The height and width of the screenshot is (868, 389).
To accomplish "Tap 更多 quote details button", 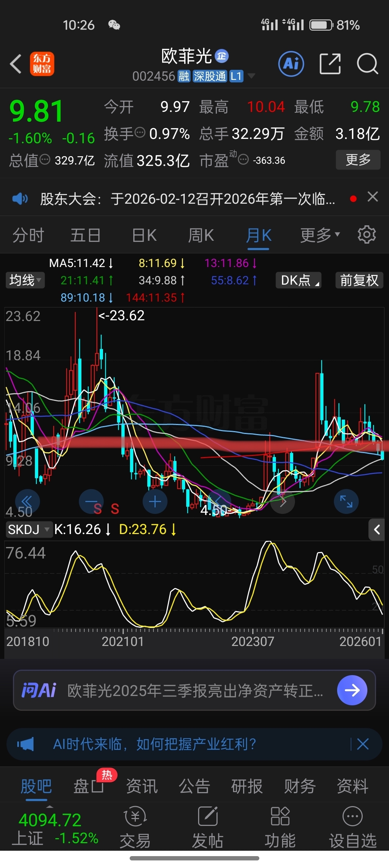I will pos(358,159).
